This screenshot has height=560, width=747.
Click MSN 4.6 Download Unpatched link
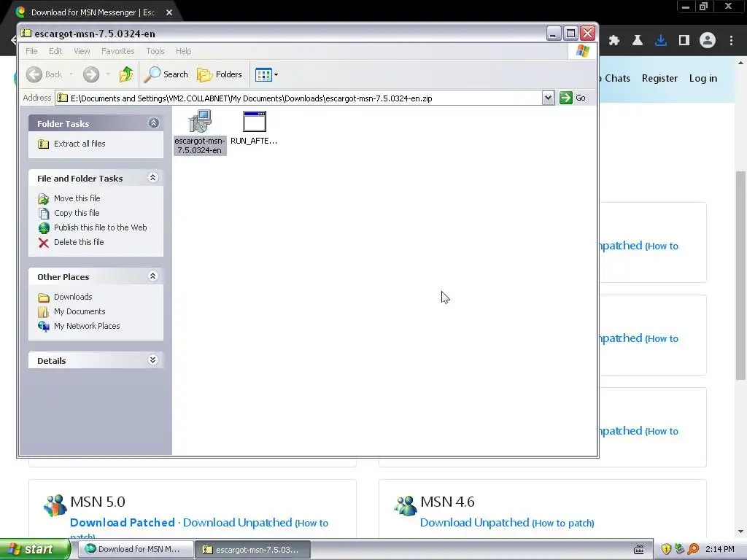tap(474, 522)
